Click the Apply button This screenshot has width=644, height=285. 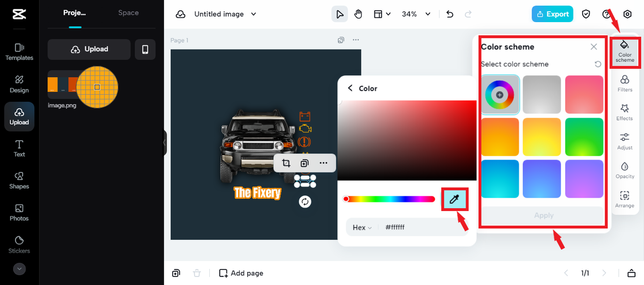(543, 216)
